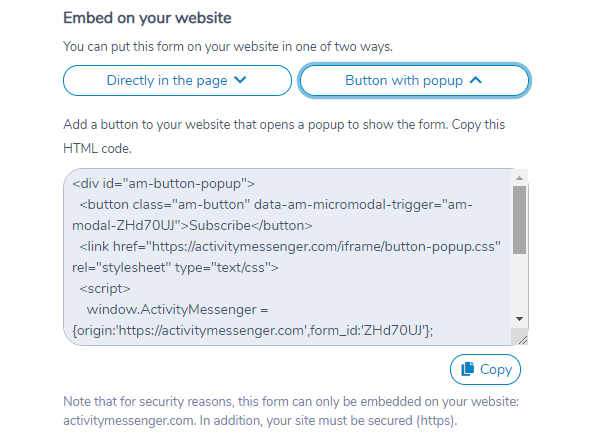This screenshot has height=434, width=600.
Task: Click the button class="am-button" code line
Action: (x=276, y=205)
